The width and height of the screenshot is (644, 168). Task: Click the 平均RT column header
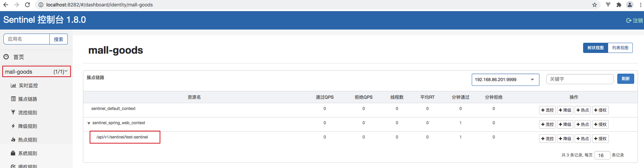427,97
